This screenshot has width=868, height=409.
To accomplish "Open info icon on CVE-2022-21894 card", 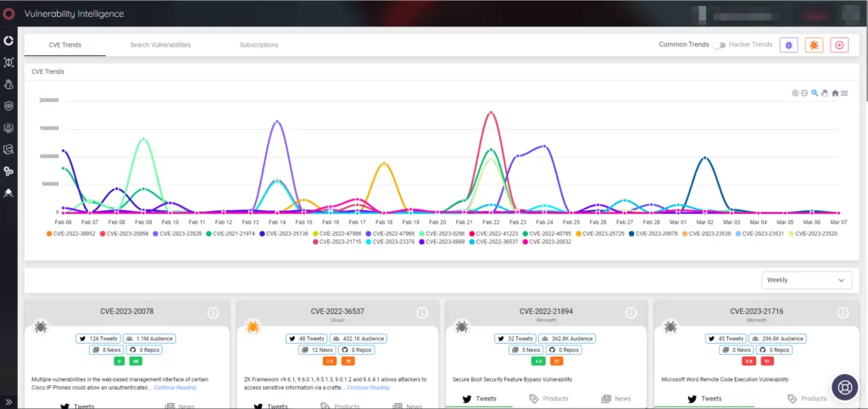I will coord(631,313).
